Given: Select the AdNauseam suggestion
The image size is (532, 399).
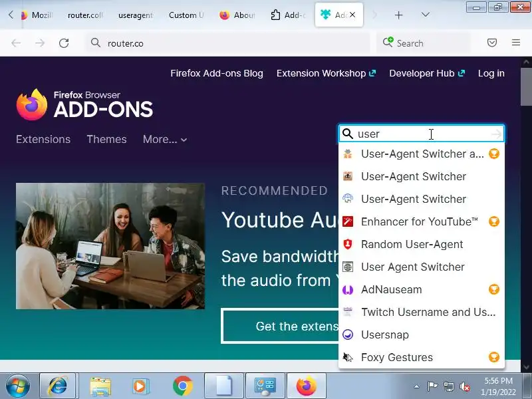Looking at the screenshot, I should 422,289.
